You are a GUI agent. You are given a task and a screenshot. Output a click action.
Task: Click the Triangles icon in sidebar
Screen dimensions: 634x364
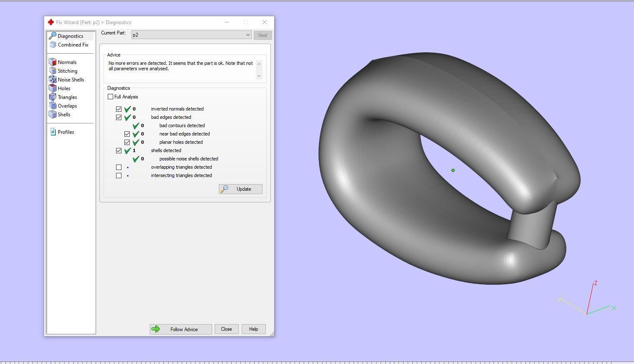click(x=52, y=97)
